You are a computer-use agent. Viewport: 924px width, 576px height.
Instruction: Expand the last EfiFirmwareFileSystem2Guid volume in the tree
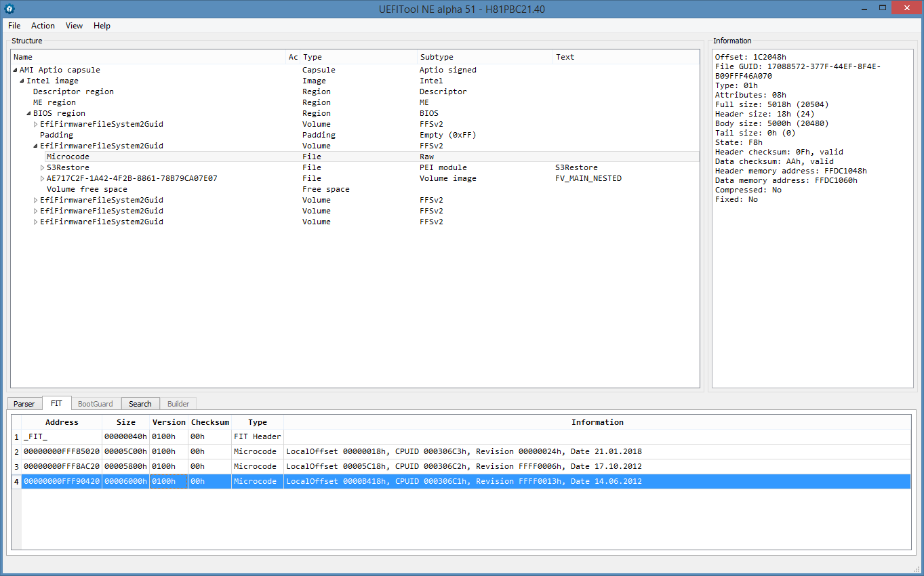(36, 222)
